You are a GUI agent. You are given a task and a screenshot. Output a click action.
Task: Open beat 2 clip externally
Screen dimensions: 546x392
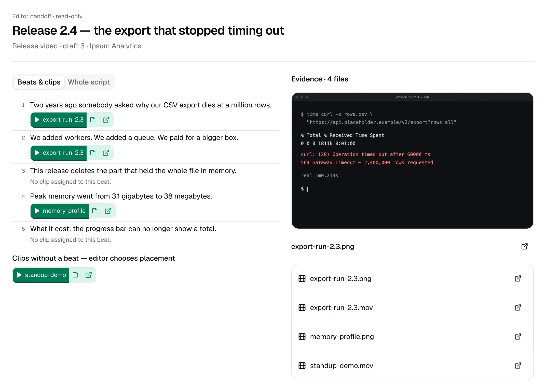point(106,153)
